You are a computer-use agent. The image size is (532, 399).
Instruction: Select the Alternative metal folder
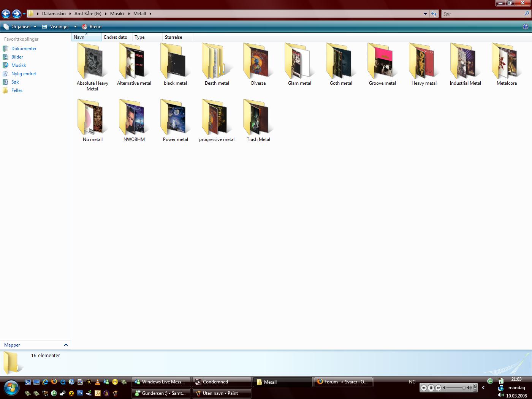(134, 64)
